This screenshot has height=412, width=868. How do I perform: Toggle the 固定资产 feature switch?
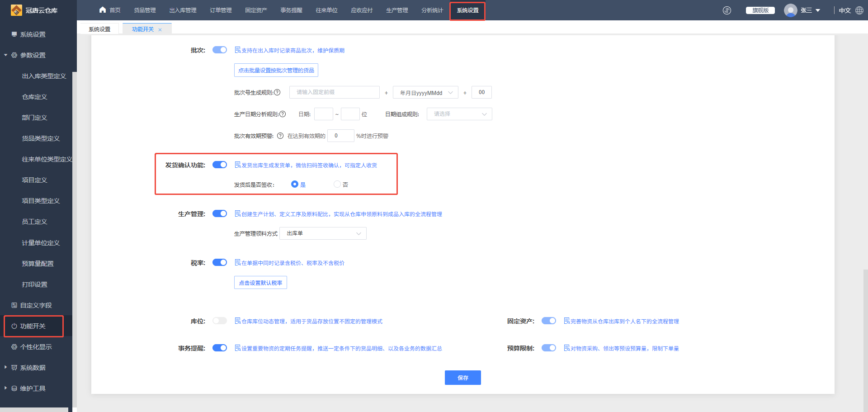[x=549, y=321]
